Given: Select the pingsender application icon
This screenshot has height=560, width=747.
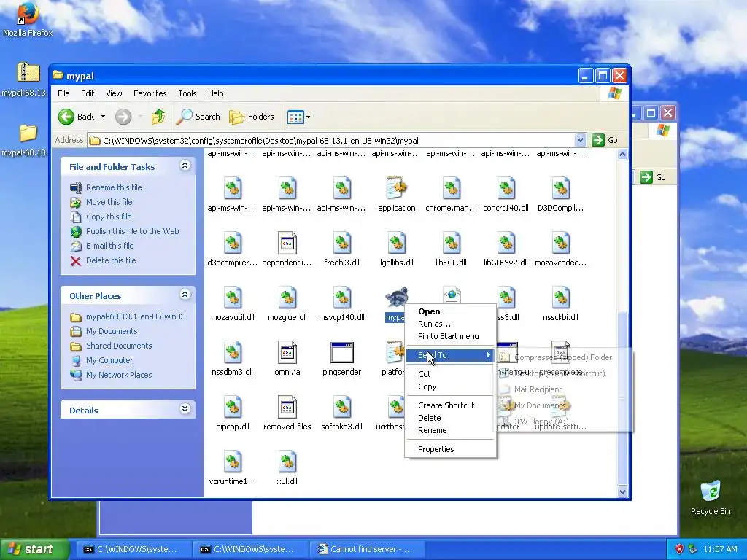Looking at the screenshot, I should [341, 352].
